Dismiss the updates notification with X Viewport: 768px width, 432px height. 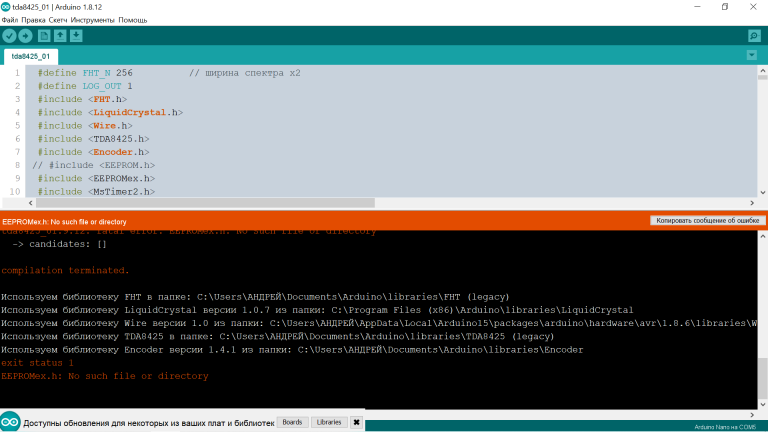(x=356, y=422)
